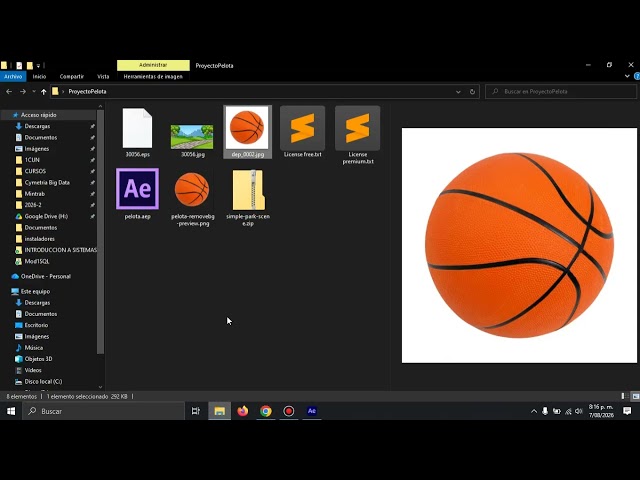Open Acceso rápido in navigation pane
Image resolution: width=640 pixels, height=480 pixels.
click(x=38, y=115)
